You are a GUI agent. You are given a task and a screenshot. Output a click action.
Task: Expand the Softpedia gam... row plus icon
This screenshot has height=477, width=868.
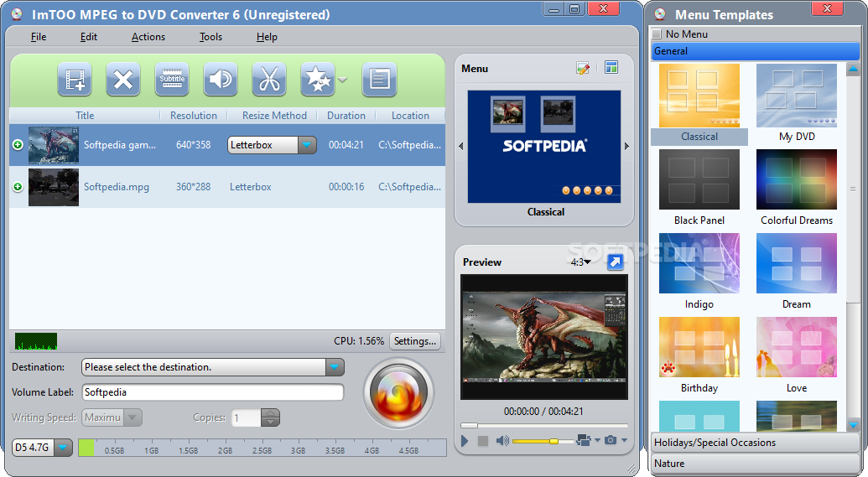[x=18, y=145]
